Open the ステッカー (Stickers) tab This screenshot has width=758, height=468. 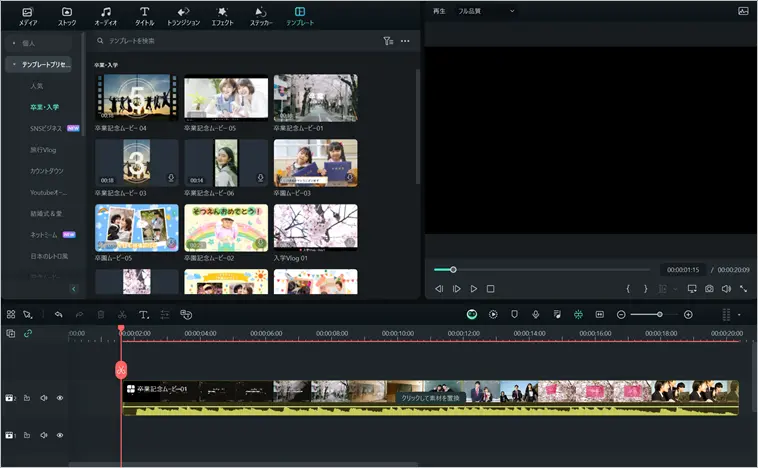coord(261,16)
